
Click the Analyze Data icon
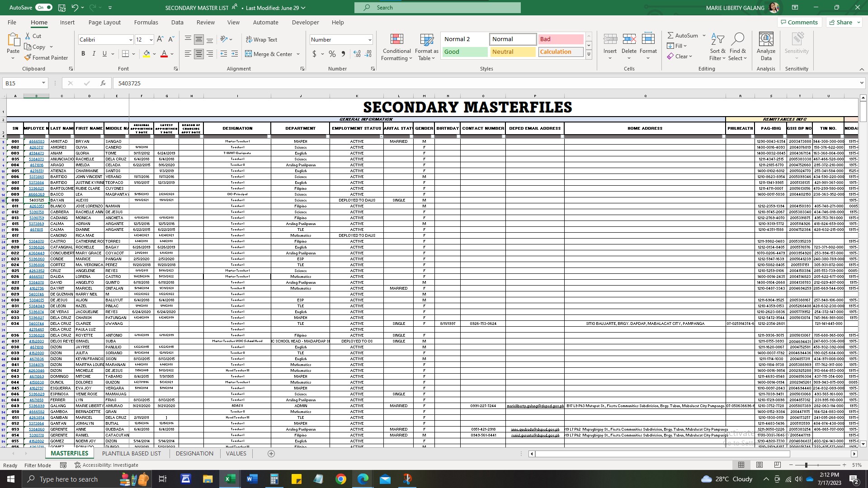(x=766, y=40)
